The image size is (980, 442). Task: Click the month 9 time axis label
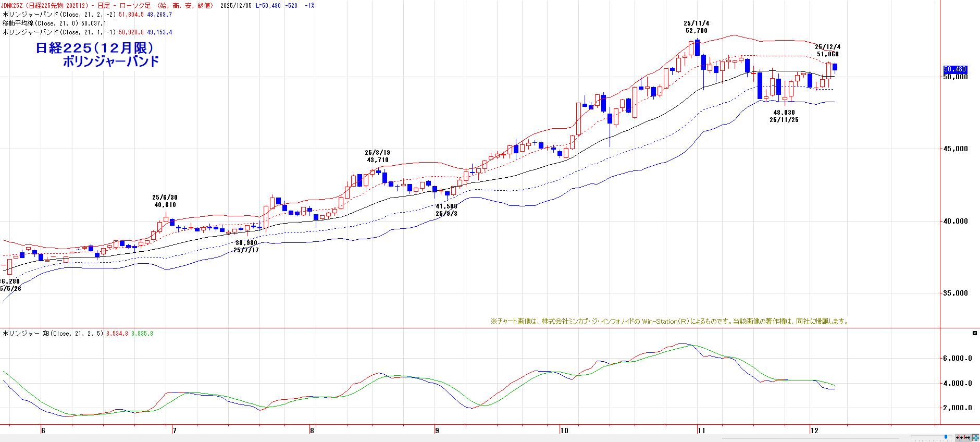[x=437, y=431]
